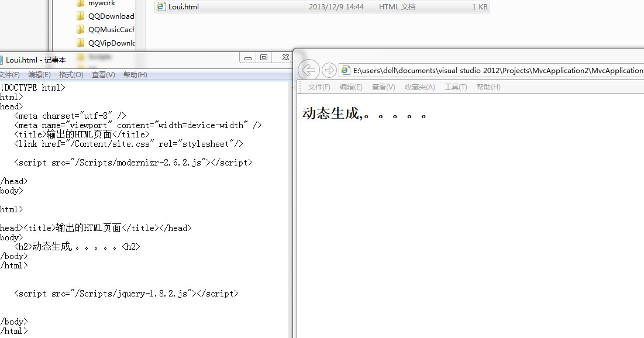Viewport: 644px width, 338px height.
Task: Open the browser's 编辑(E) menu
Action: pos(351,87)
